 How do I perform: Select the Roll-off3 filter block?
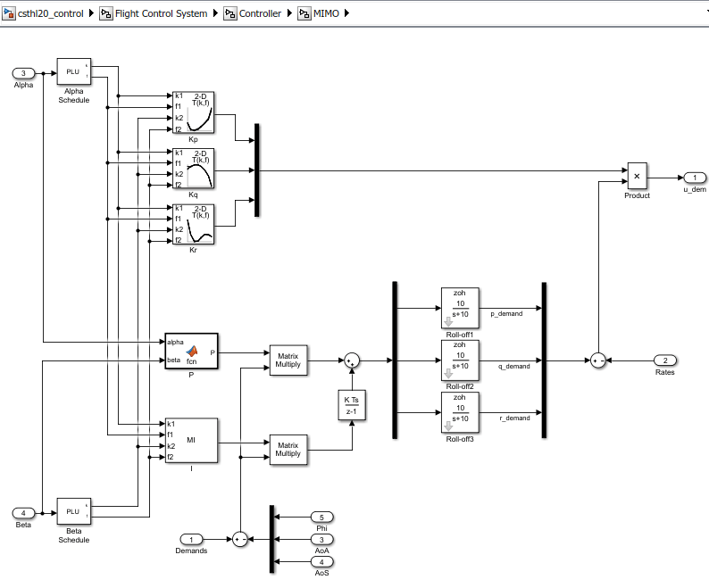460,412
